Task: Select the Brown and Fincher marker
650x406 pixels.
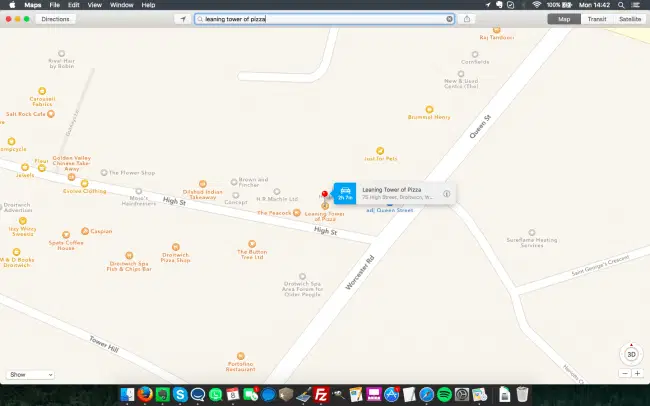Action: (x=234, y=182)
